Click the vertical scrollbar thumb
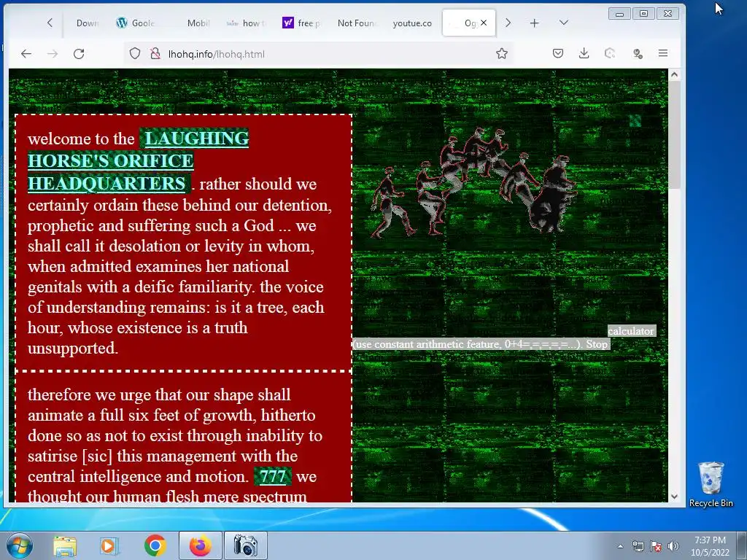This screenshot has height=560, width=747. pyautogui.click(x=674, y=135)
